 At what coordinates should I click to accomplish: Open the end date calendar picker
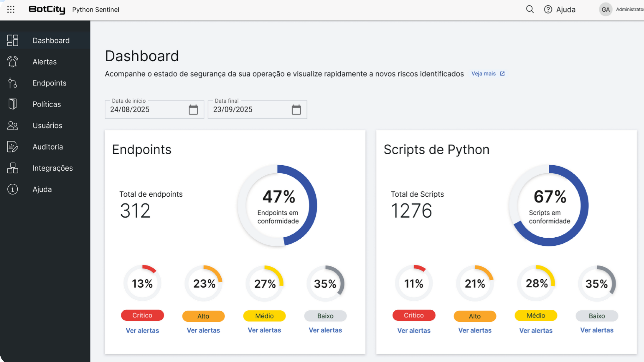(296, 110)
